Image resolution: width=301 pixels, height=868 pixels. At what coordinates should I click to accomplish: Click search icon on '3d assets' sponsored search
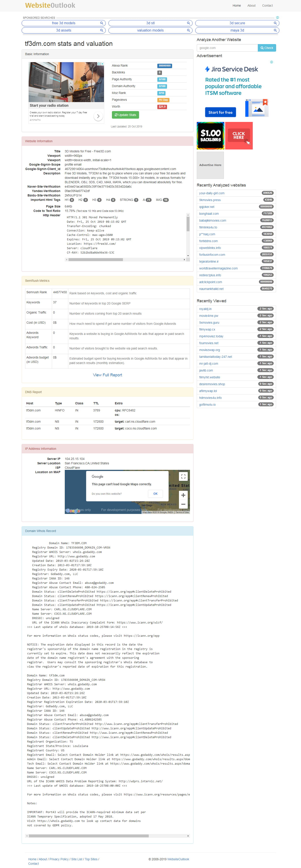tap(101, 30)
